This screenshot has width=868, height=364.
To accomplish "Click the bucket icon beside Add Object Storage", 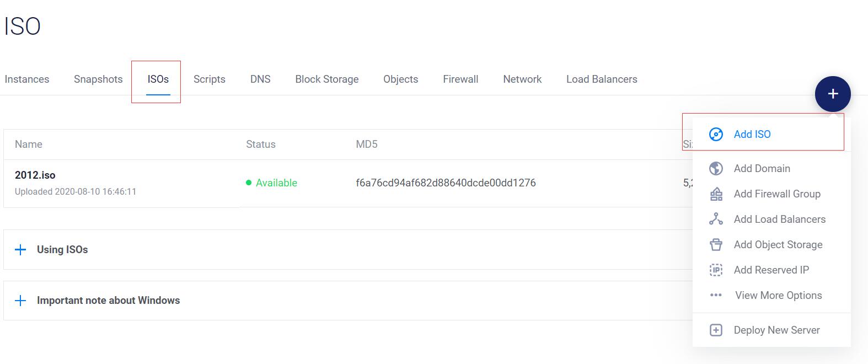I will click(716, 244).
